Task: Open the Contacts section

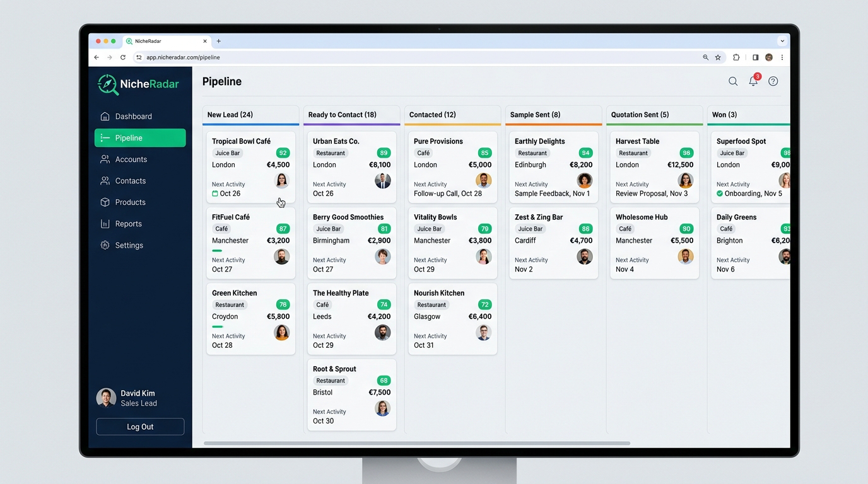Action: pos(140,181)
